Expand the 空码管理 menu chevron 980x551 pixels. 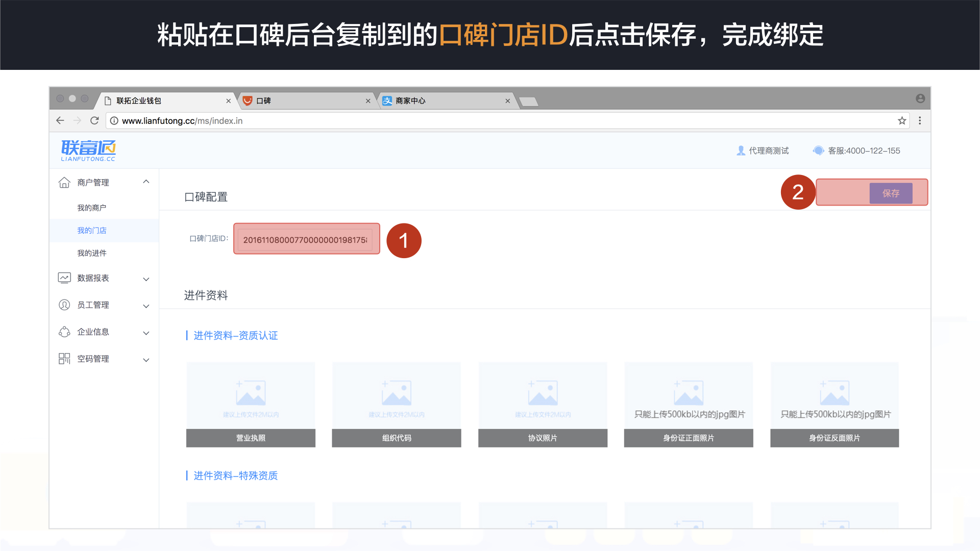146,360
